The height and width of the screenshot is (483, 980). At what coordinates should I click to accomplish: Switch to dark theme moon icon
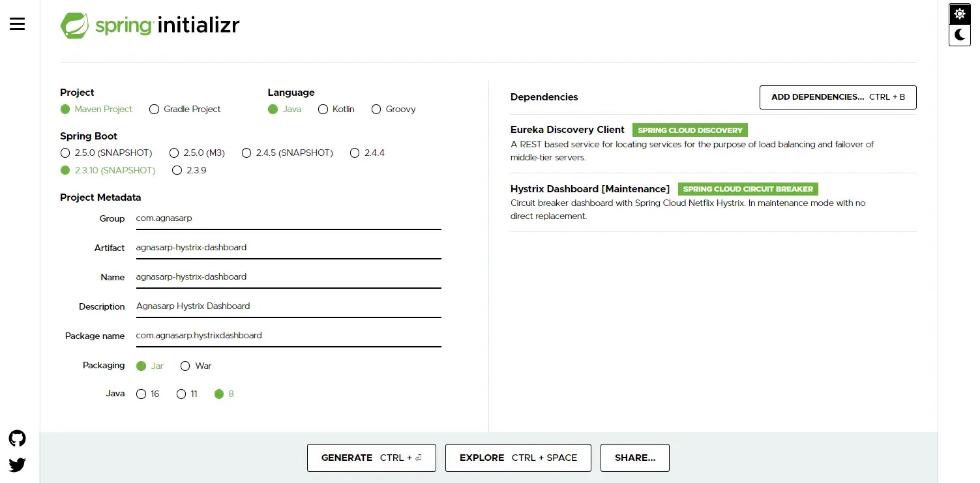960,35
